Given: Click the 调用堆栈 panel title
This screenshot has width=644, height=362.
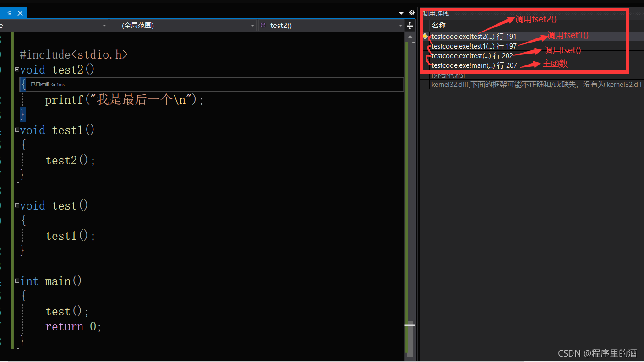Looking at the screenshot, I should pos(436,14).
